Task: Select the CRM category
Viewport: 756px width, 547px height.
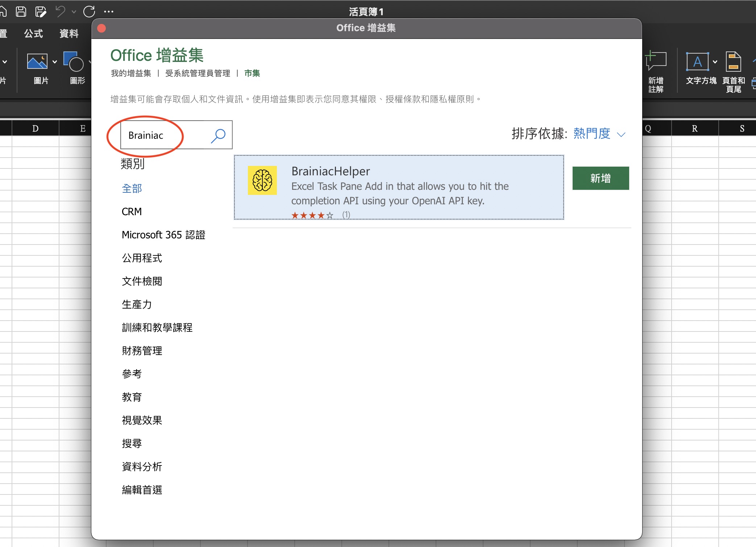Action: [x=132, y=212]
